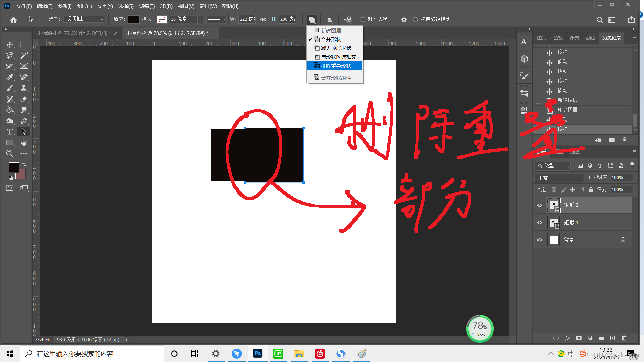The height and width of the screenshot is (362, 644).
Task: Enable the 约束路径拖动 checkbox
Action: [x=415, y=19]
